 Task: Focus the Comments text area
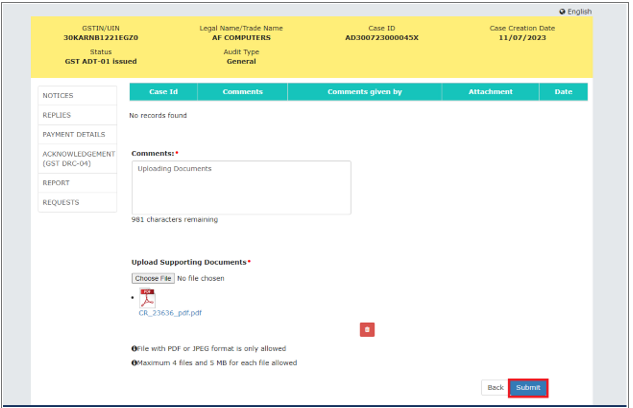[x=241, y=188]
